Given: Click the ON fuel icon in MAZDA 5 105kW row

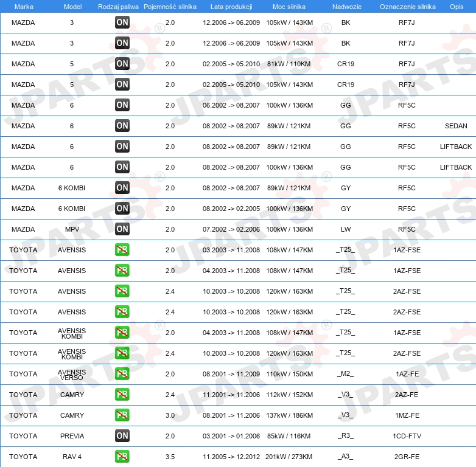Looking at the screenshot, I should click(x=122, y=85).
